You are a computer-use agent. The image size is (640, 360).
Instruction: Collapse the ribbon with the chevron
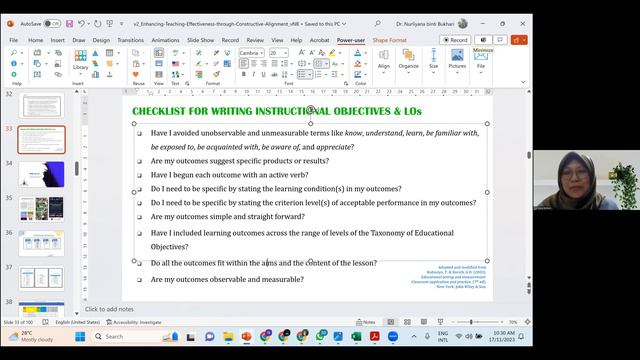pyautogui.click(x=523, y=82)
